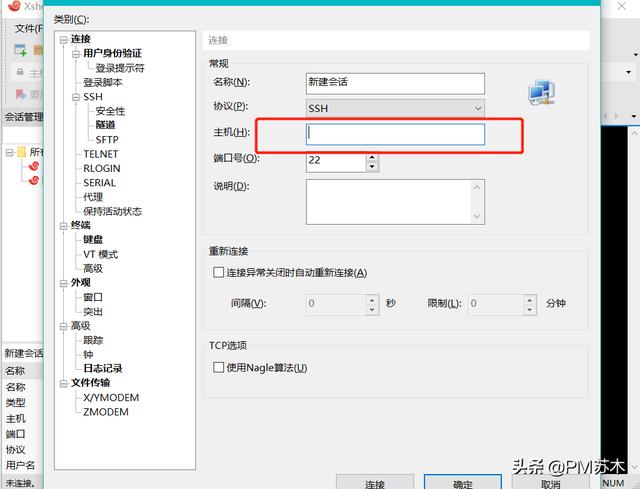This screenshot has height=489, width=640.
Task: Click the 限制 minutes field
Action: click(496, 304)
